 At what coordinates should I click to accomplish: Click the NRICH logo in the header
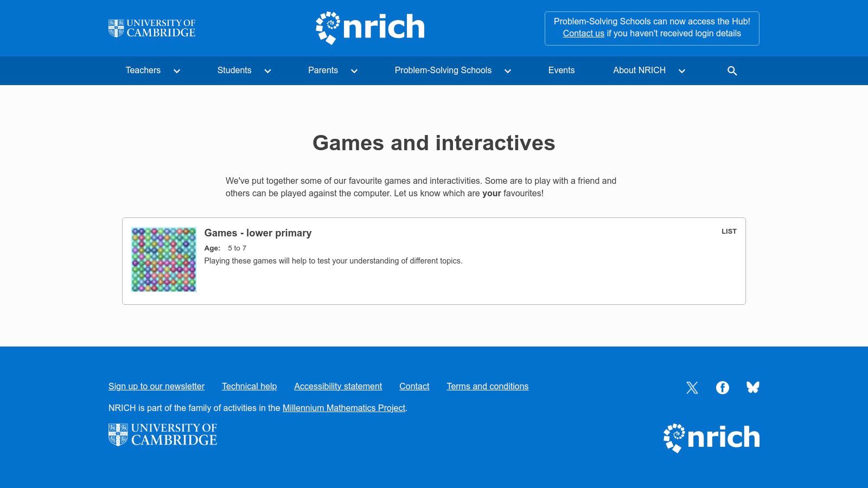coord(369,28)
